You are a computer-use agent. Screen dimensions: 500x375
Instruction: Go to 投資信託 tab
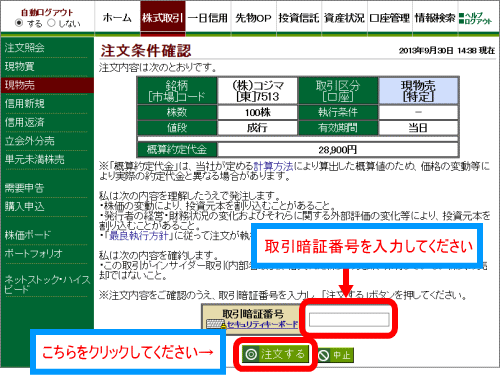[x=299, y=18]
